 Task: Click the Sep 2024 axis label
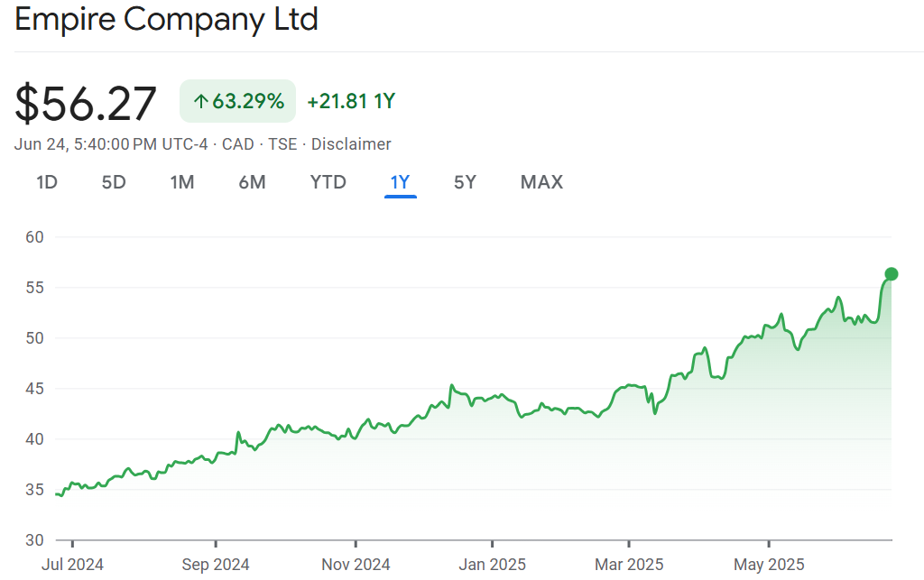pos(216,565)
